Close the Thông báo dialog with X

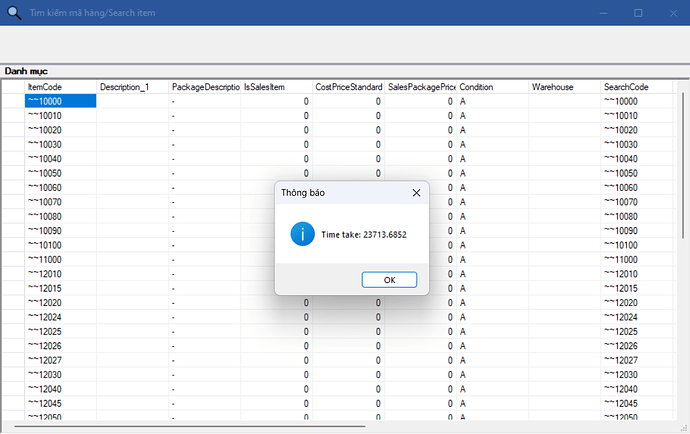coord(416,193)
